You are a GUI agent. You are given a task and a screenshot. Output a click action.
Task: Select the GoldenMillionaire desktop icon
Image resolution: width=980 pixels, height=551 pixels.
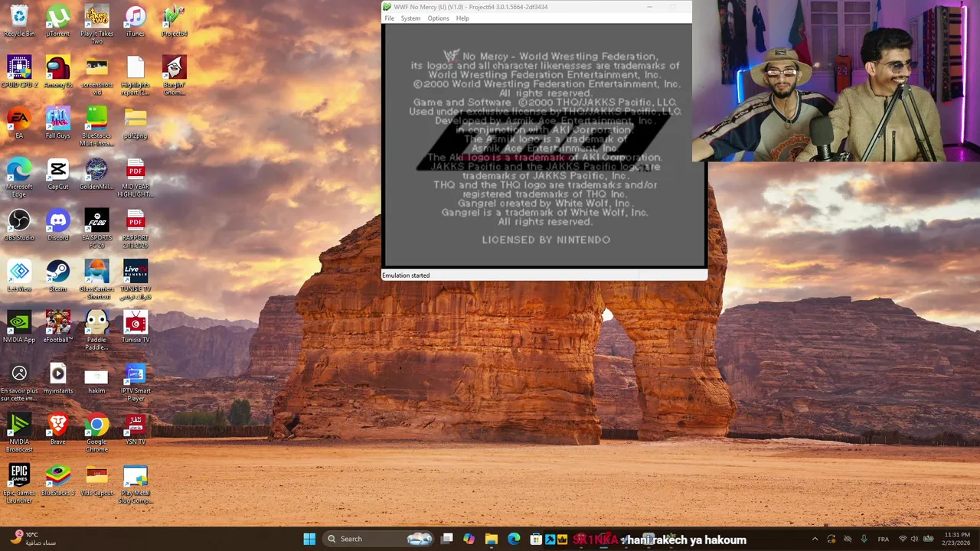point(96,174)
